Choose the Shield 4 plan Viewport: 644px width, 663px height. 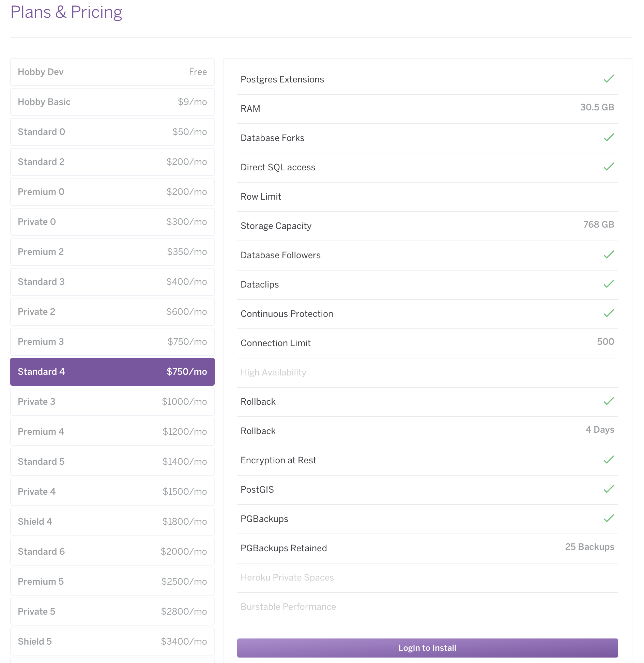point(112,522)
